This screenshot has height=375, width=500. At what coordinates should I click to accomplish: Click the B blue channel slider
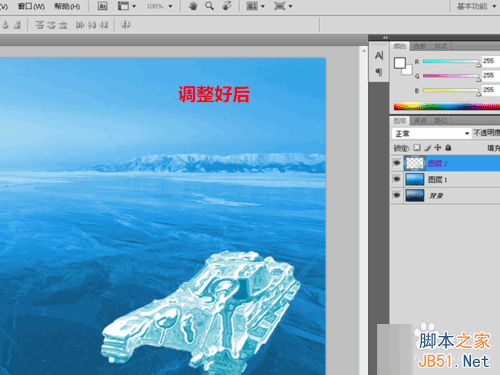tap(451, 90)
